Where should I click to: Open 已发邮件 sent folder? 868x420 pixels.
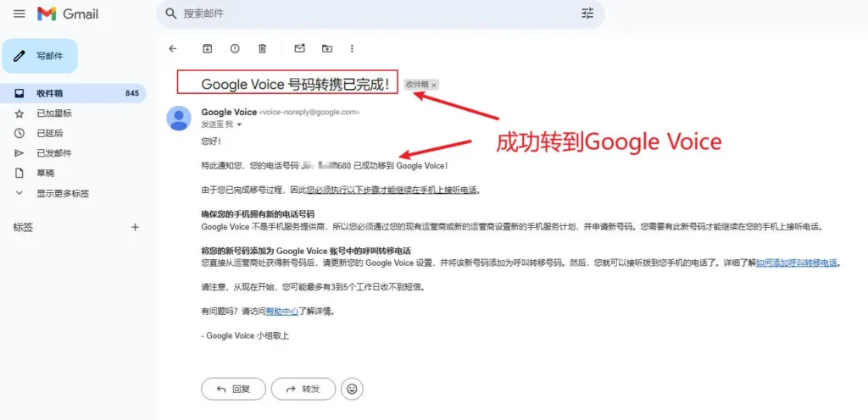click(54, 153)
